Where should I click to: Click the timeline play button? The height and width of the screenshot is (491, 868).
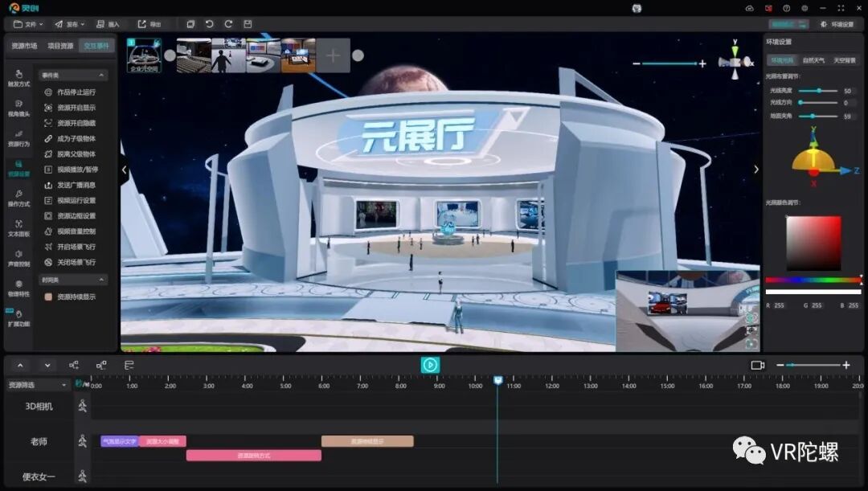(x=430, y=365)
